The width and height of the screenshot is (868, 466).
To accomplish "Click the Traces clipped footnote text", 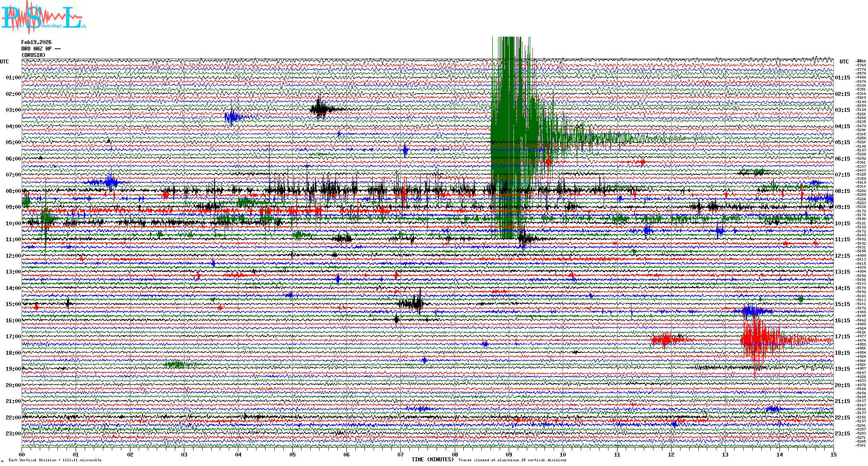I will [512, 460].
